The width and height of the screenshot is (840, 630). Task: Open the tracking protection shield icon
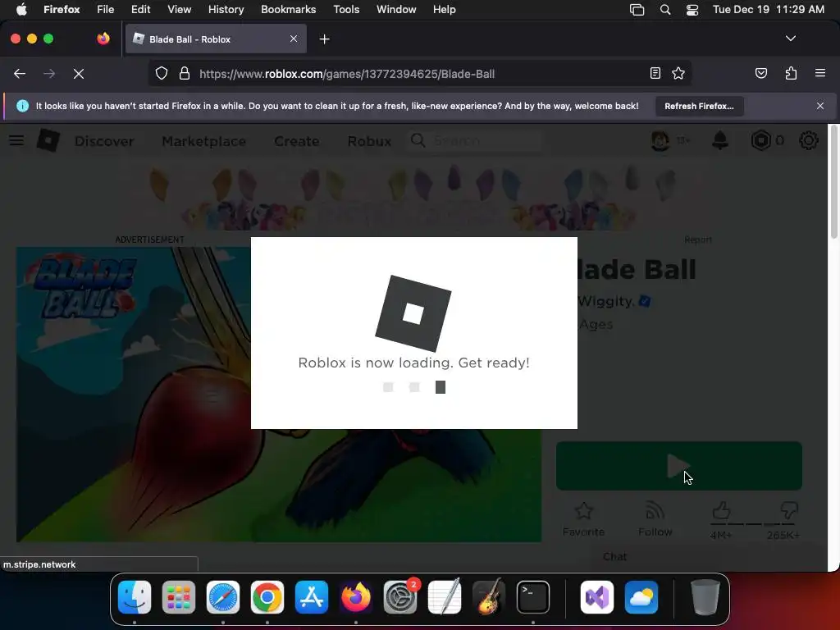pos(162,73)
